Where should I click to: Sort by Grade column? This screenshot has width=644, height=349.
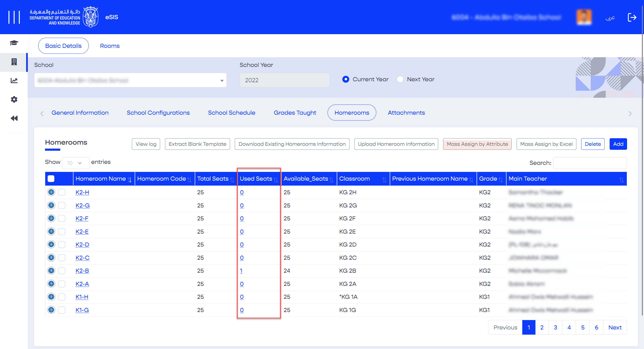point(491,179)
